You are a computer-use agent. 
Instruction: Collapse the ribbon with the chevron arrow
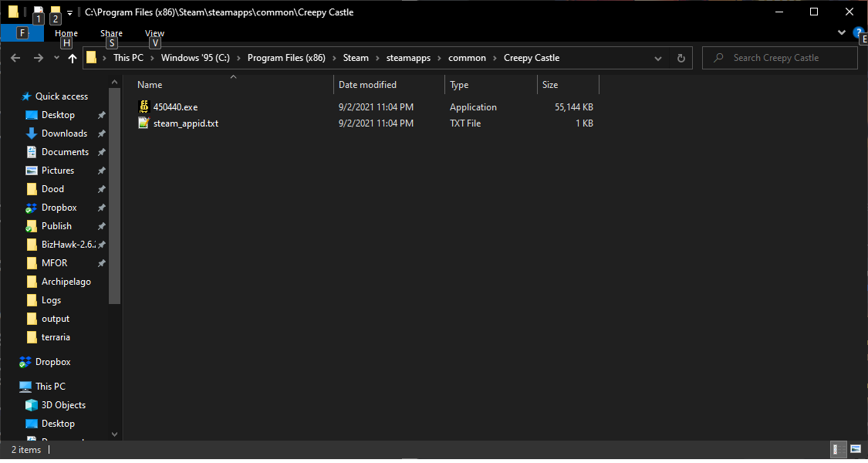pos(841,32)
